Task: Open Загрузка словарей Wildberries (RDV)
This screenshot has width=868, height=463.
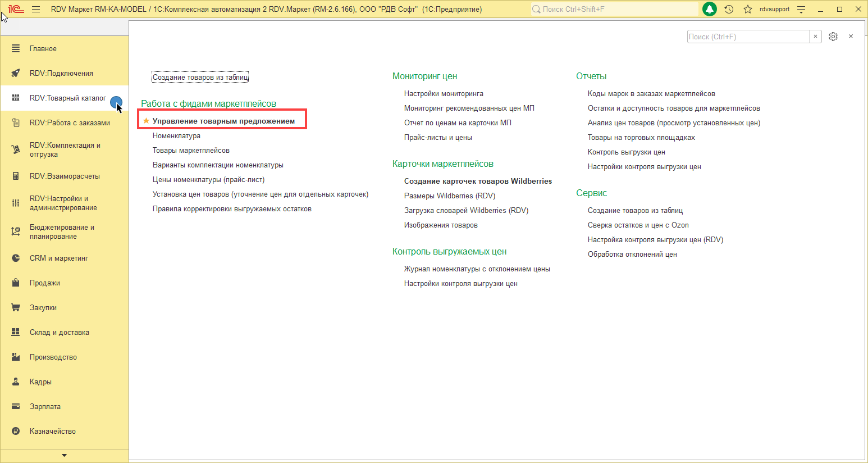Action: (x=466, y=211)
